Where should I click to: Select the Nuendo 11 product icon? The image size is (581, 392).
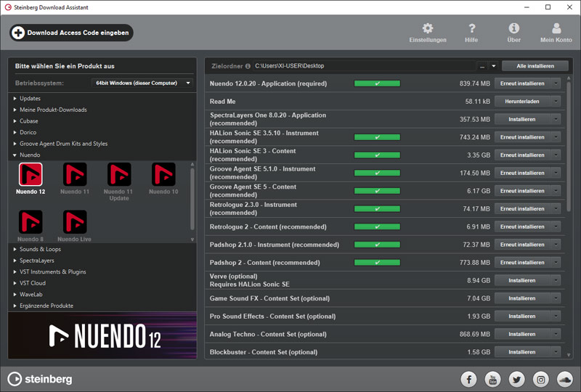(75, 174)
